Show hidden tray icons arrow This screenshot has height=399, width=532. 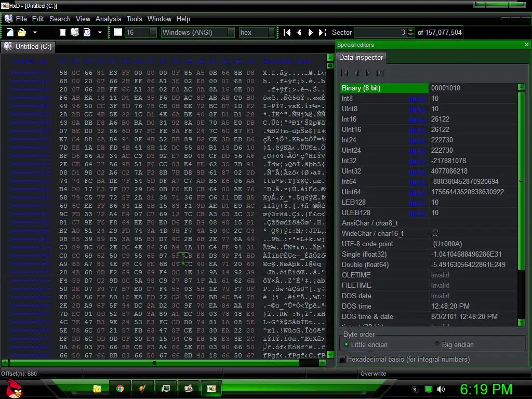(415, 390)
